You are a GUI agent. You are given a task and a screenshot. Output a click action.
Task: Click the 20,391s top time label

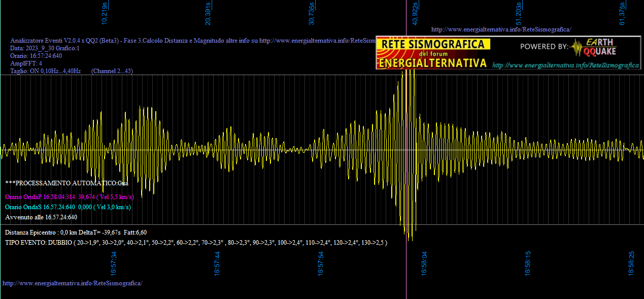(x=208, y=14)
